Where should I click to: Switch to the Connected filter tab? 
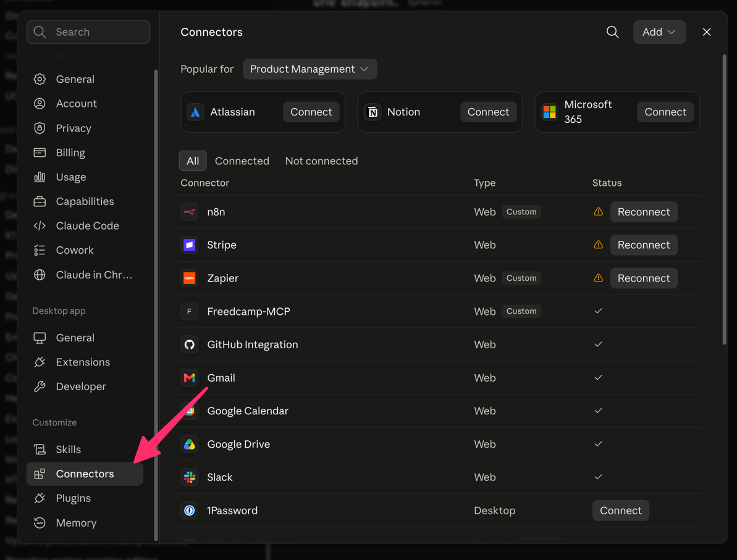tap(242, 161)
